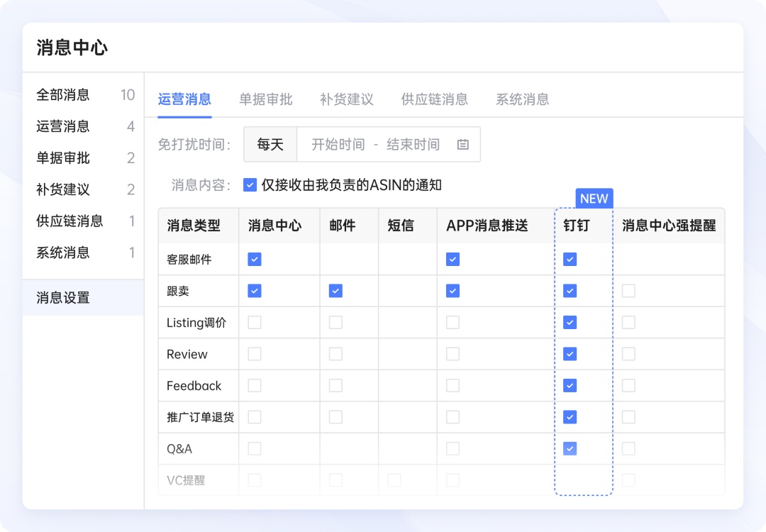Switch to 补货建议 tab
Screen dimensions: 766x532
click(347, 99)
